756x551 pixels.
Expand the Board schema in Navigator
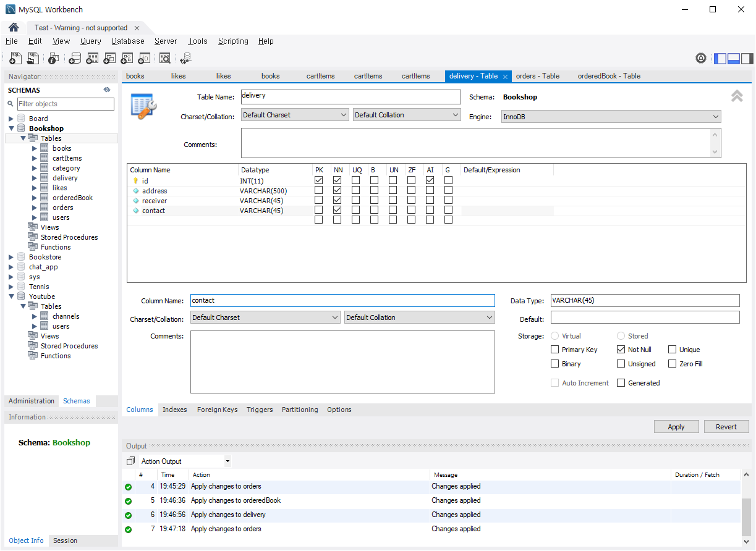(x=11, y=119)
